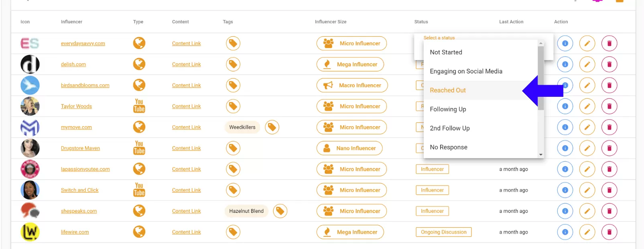The width and height of the screenshot is (644, 249).
Task: Delete the everydaysavvy.com influencer
Action: coord(609,43)
